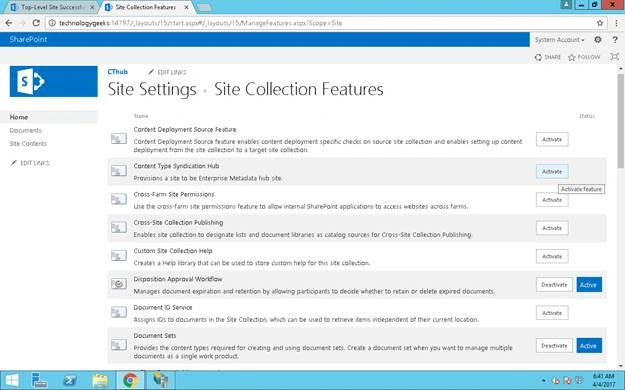Click the Document ID Service feature icon
This screenshot has width=625, height=390.
tap(119, 312)
